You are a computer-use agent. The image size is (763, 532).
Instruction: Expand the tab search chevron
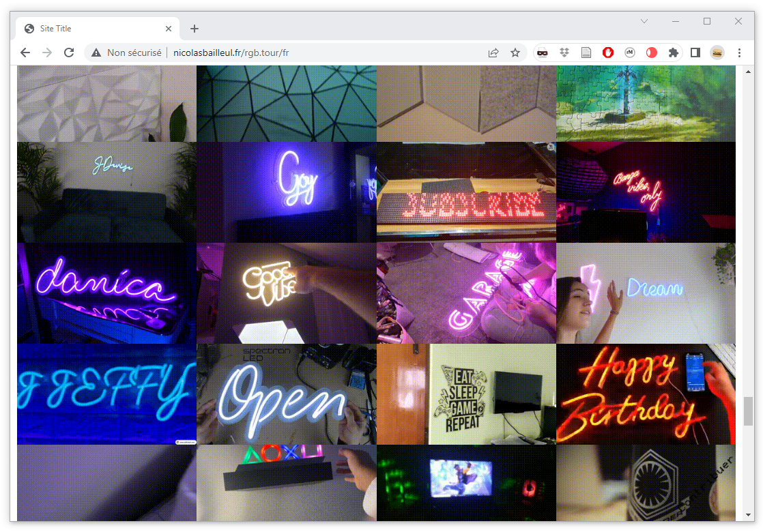tap(644, 22)
